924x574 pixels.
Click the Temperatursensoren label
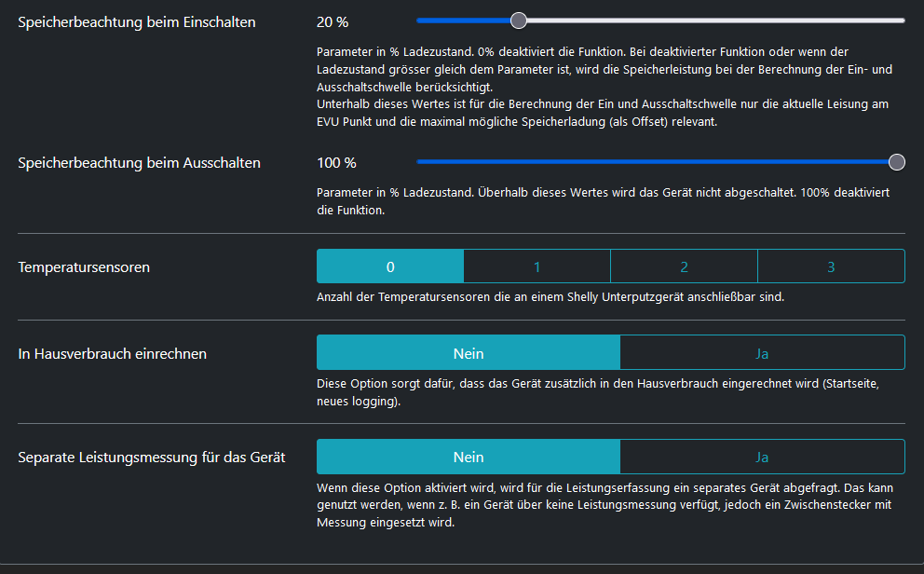(x=84, y=267)
